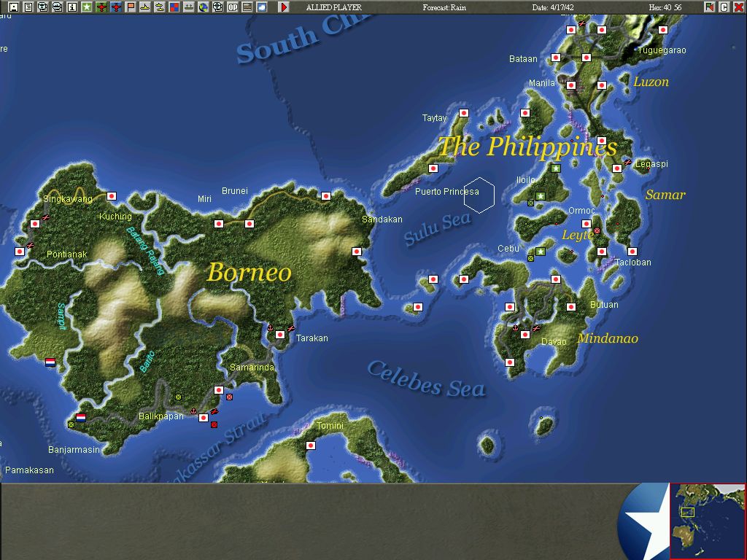
Task: Click the 'Forecast: Rain' text
Action: (444, 7)
